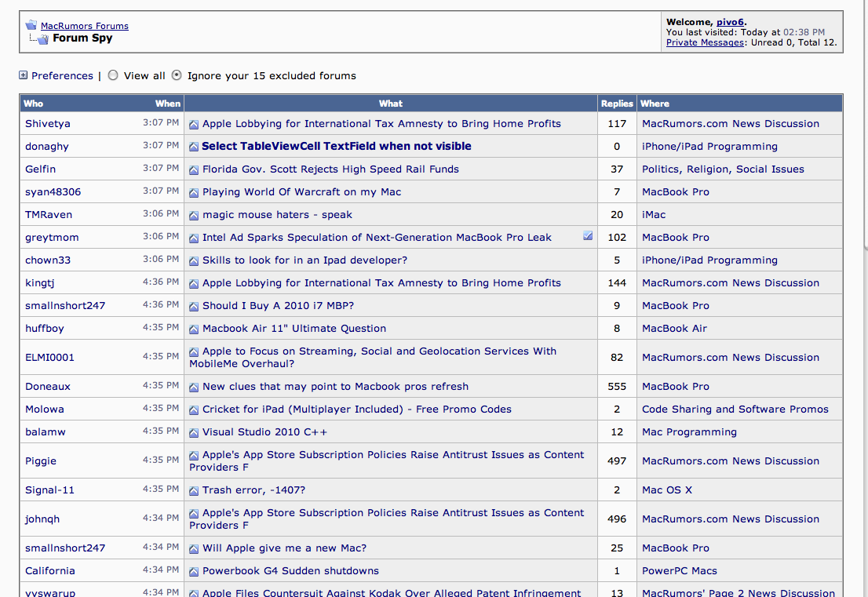
Task: Click post icon beside magic mouse haters thread
Action: (194, 215)
